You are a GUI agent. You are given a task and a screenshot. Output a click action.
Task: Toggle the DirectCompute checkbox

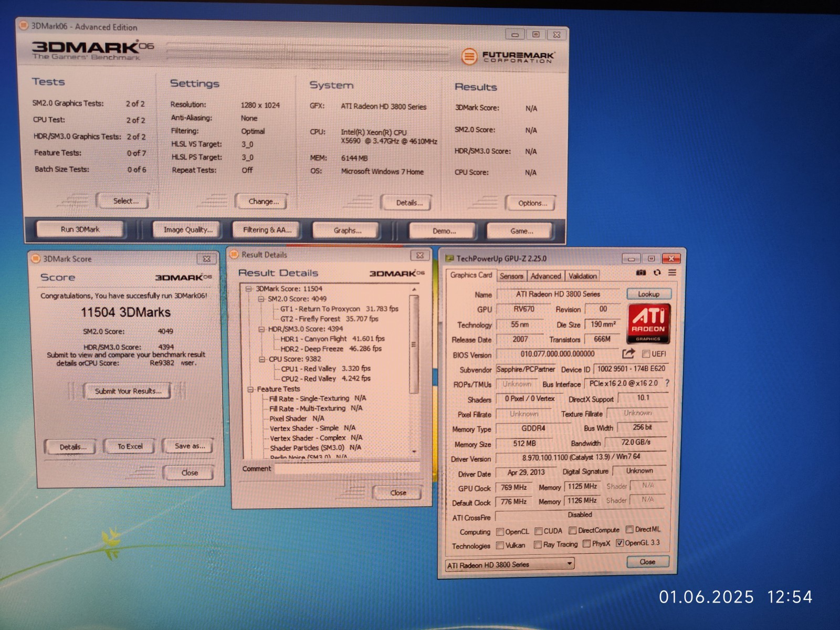pos(573,530)
